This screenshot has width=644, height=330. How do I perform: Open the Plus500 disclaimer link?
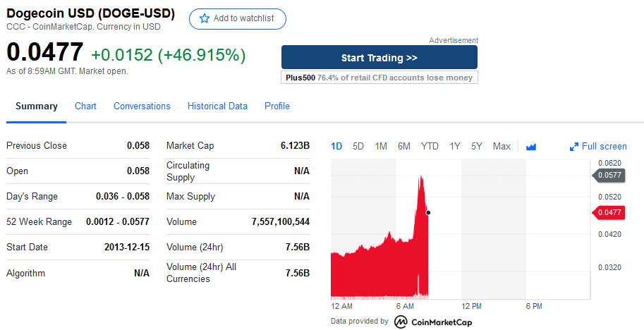tap(379, 78)
